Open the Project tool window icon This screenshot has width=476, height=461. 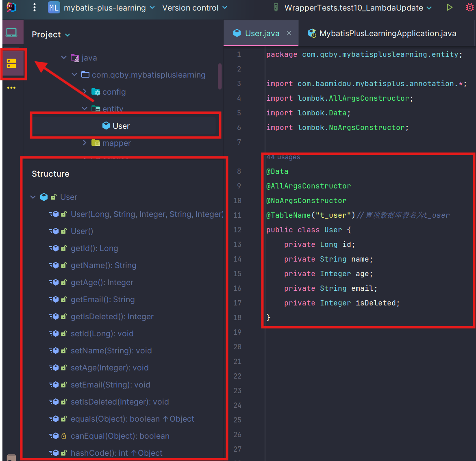[11, 32]
